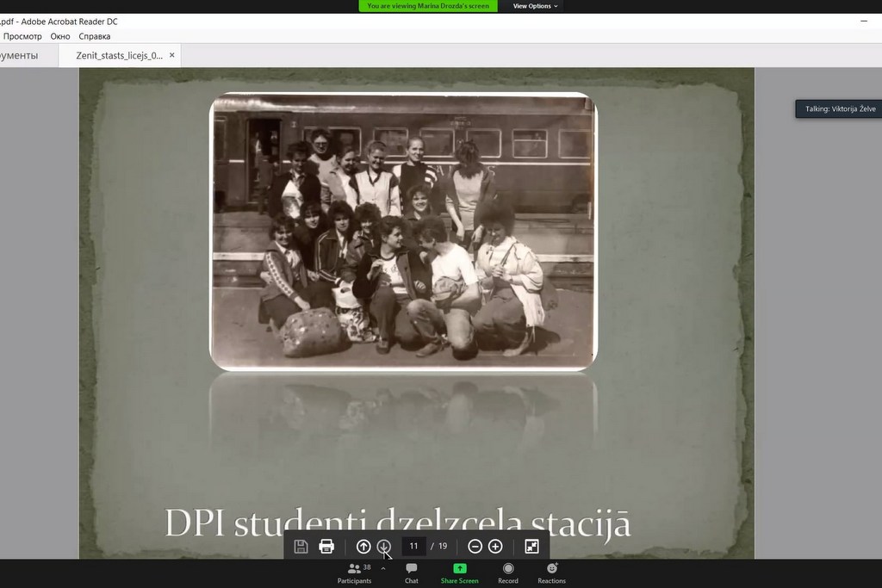882x588 pixels.
Task: Show the Participants list
Action: coord(354,573)
